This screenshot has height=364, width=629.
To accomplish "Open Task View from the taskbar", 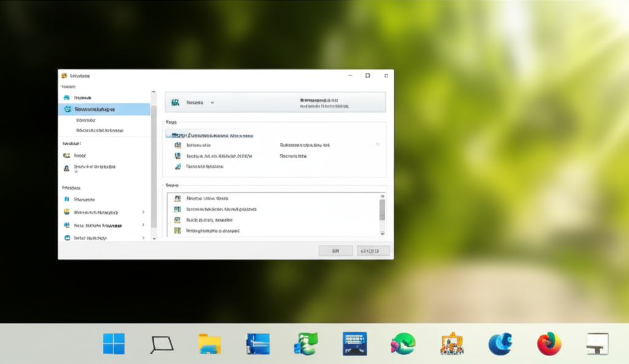I will coord(162,344).
